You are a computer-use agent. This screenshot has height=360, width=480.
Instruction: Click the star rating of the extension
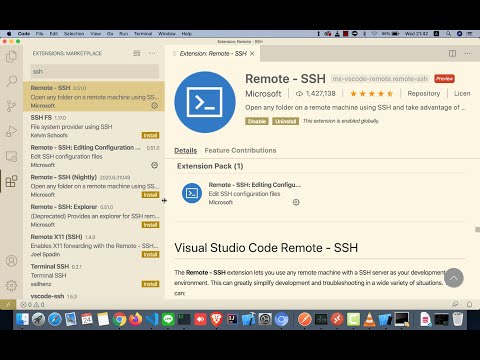[371, 94]
